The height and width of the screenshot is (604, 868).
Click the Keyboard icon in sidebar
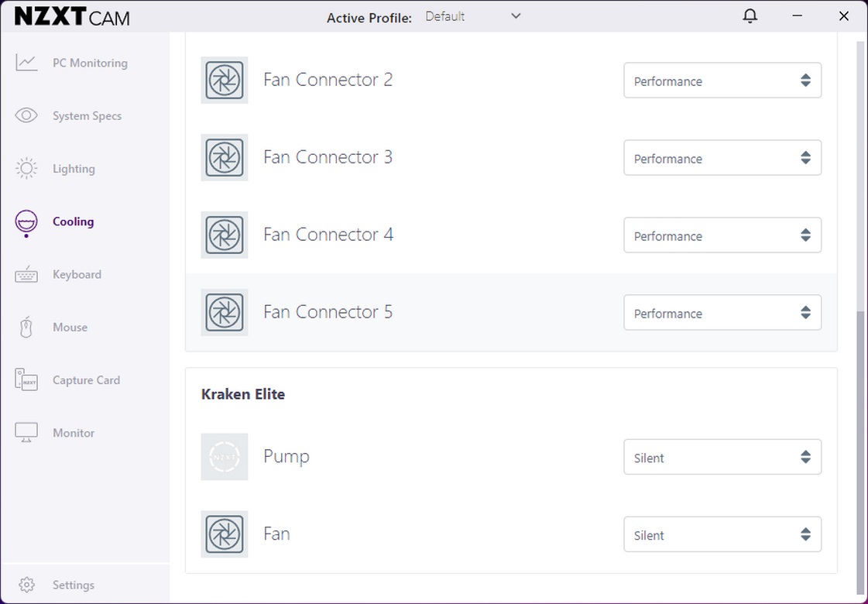pos(26,275)
